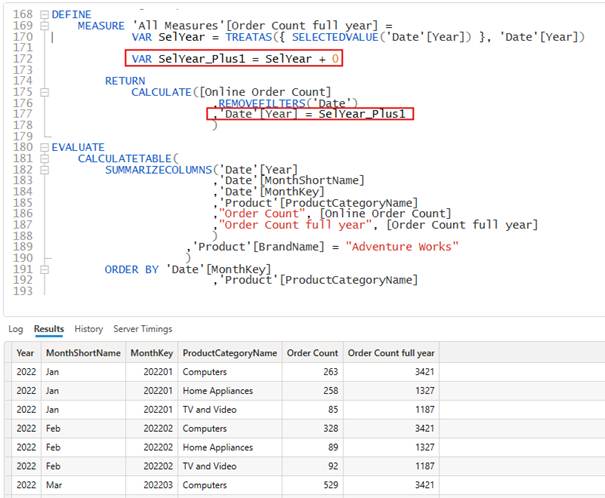Click line number 193 in the gutter

[23, 291]
